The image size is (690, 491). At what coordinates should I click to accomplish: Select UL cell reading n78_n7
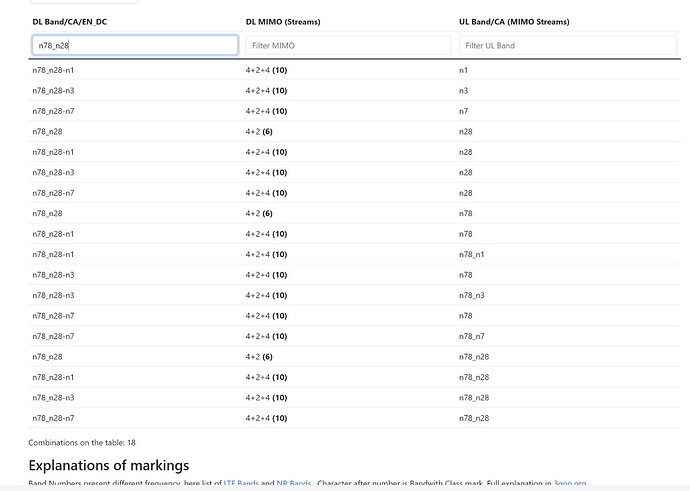tap(471, 336)
